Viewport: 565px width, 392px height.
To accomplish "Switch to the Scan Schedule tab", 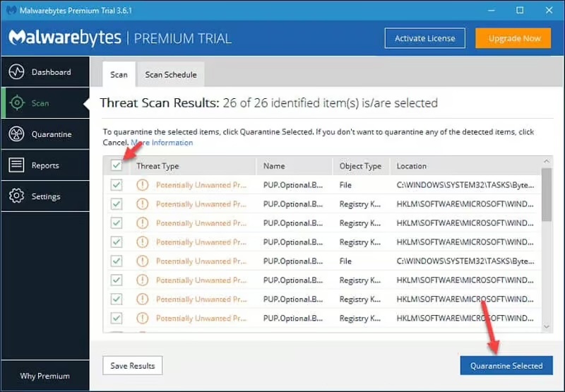I will [x=171, y=75].
